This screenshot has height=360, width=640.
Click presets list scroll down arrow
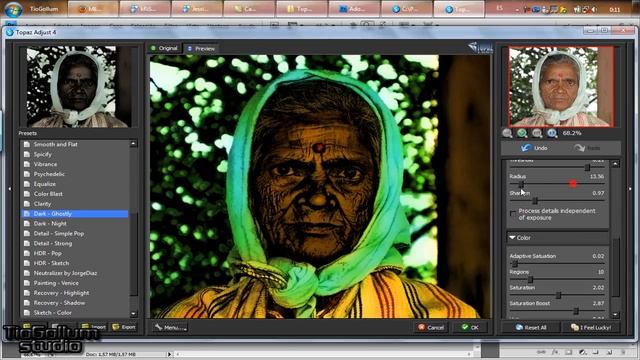[133, 313]
